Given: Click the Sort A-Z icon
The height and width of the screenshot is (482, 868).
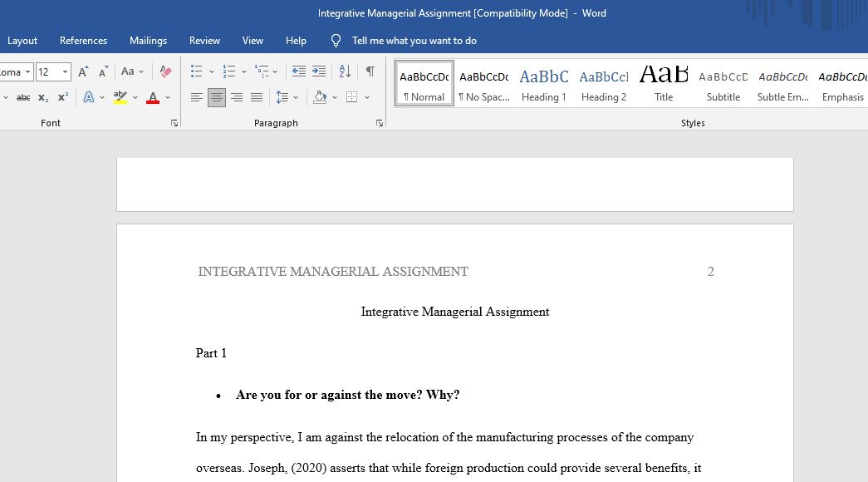Looking at the screenshot, I should pyautogui.click(x=345, y=71).
